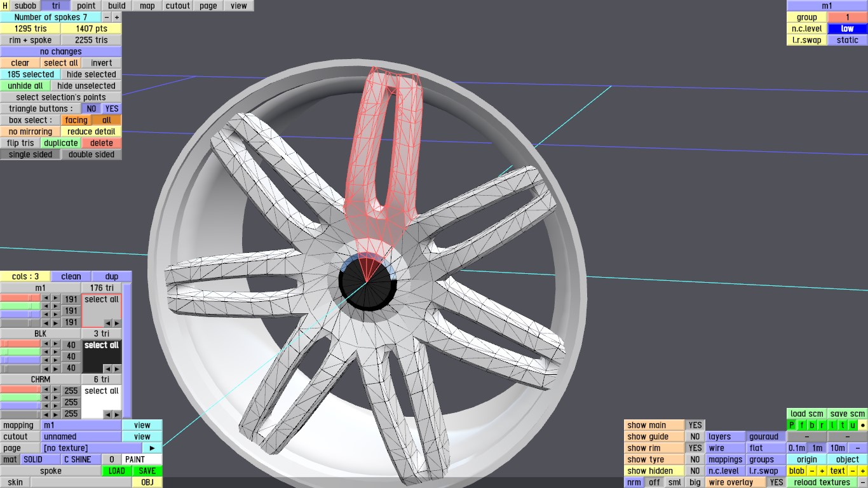Screen dimensions: 868x488
Task: Change the n.c.level low value
Action: coord(848,29)
